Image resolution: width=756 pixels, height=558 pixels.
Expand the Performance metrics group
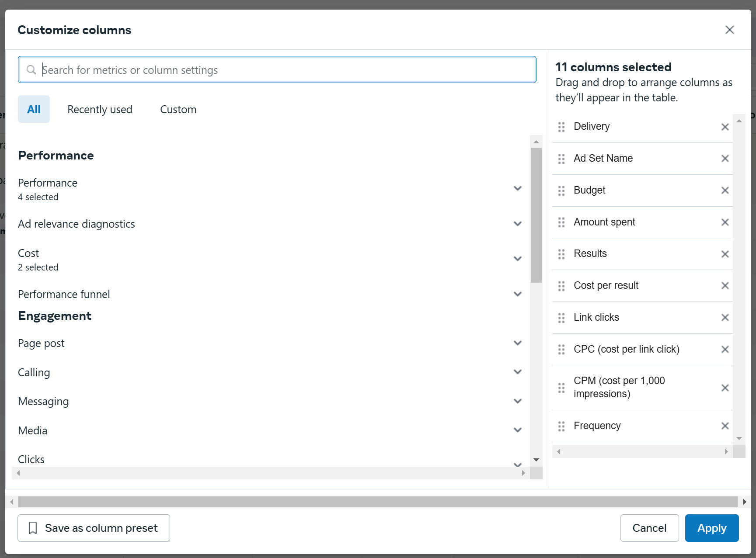click(518, 189)
